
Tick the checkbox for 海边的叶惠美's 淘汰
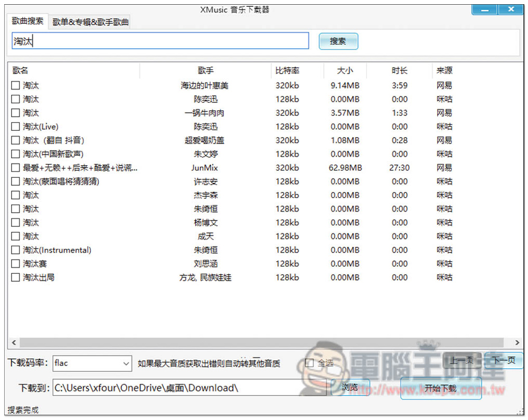pyautogui.click(x=15, y=85)
